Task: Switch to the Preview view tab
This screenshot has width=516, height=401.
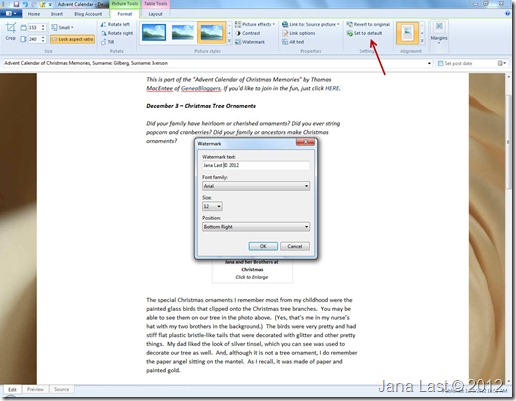Action: click(x=35, y=389)
